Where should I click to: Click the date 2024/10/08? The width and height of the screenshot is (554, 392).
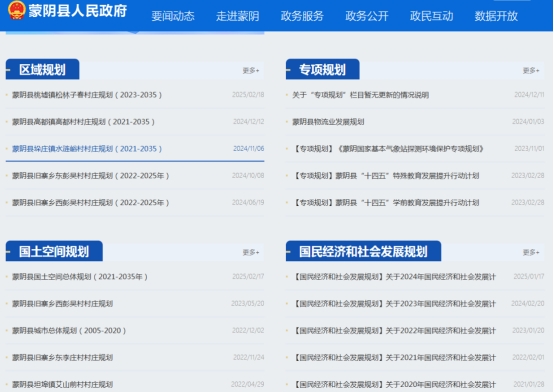248,175
